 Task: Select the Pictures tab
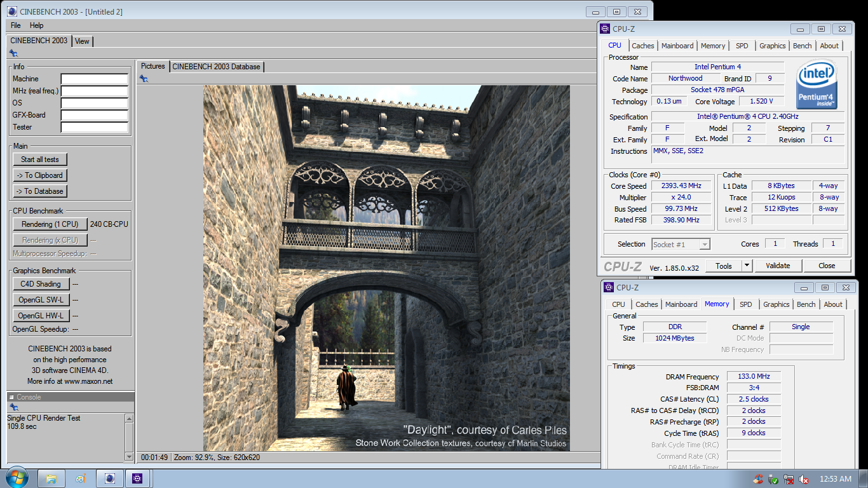(x=153, y=66)
